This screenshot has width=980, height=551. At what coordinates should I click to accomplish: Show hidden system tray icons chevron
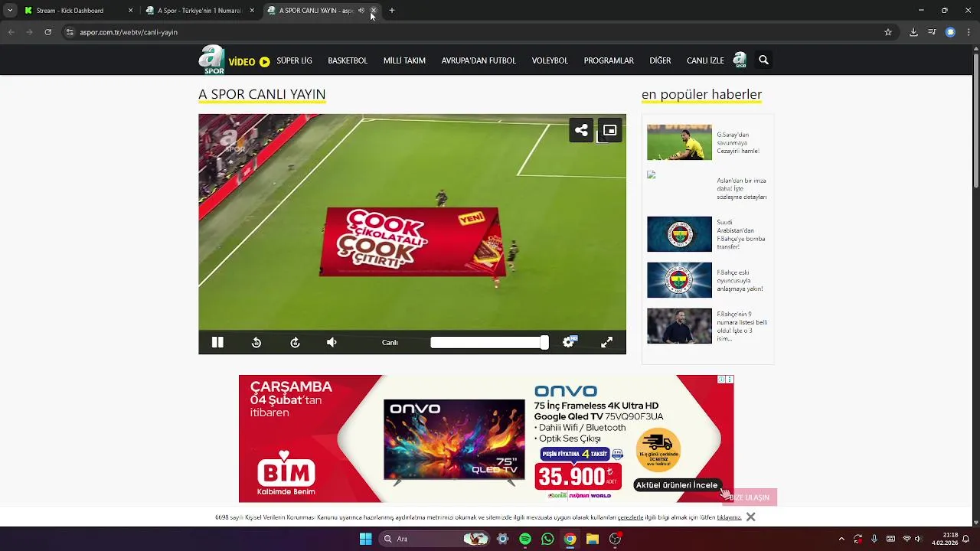841,539
